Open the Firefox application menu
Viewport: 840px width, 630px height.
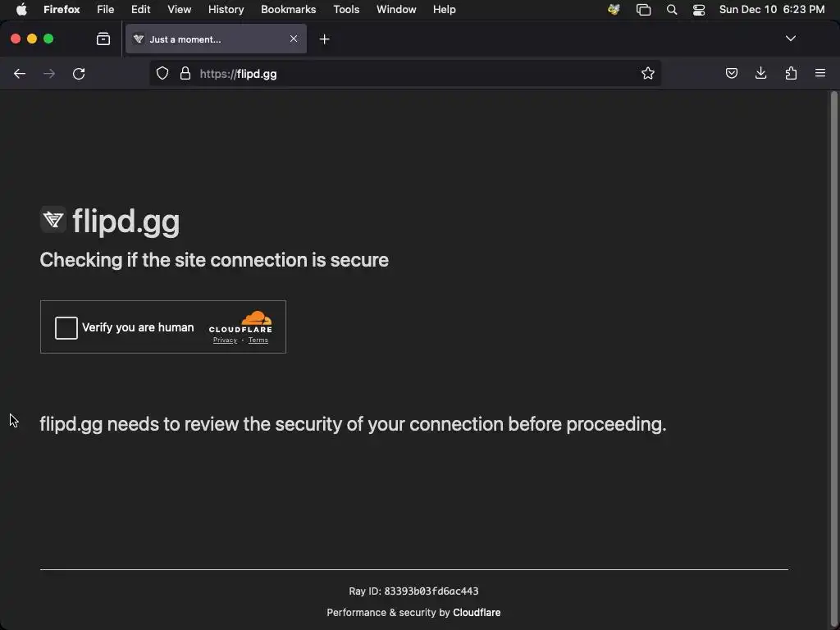pyautogui.click(x=62, y=10)
